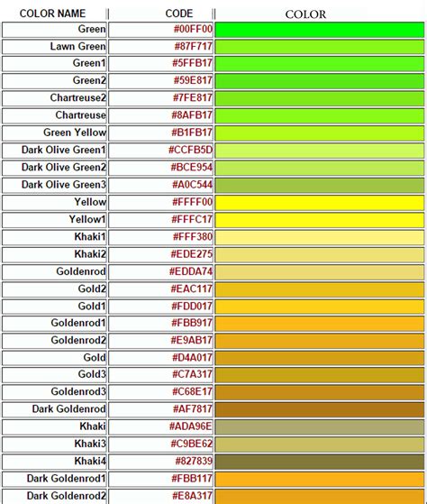Click the COLOR column header
The height and width of the screenshot is (504, 427).
click(x=305, y=14)
